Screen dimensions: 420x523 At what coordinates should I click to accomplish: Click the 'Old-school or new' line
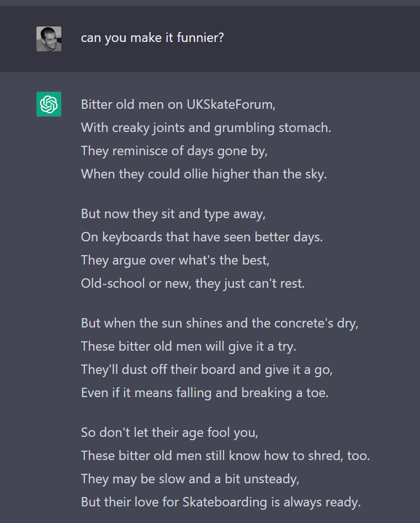pos(193,283)
